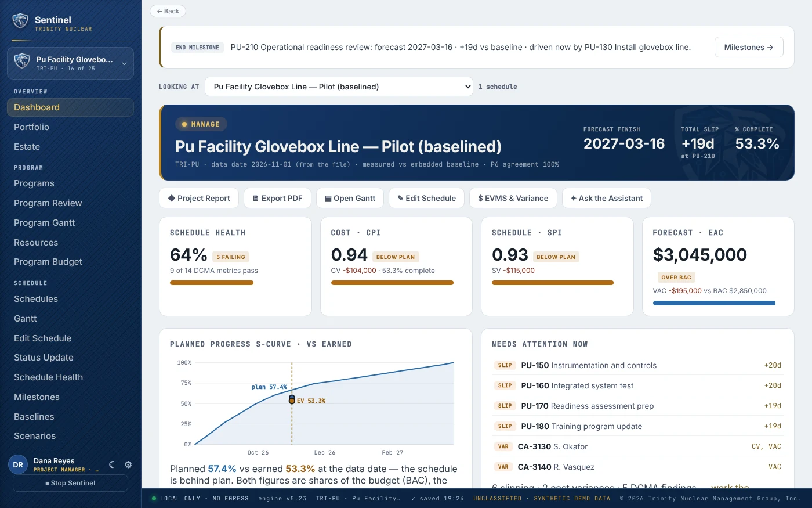This screenshot has height=508, width=812.
Task: Open EVMS & Variance view
Action: (x=513, y=198)
